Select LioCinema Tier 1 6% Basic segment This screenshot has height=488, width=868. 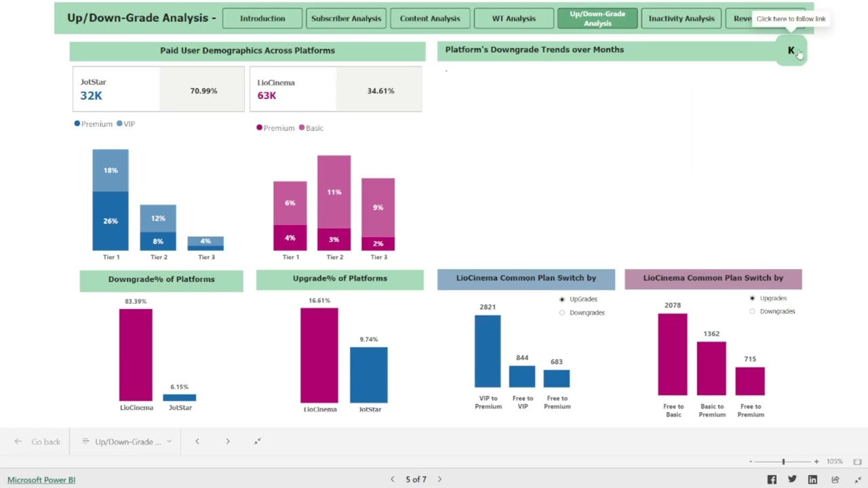(290, 203)
